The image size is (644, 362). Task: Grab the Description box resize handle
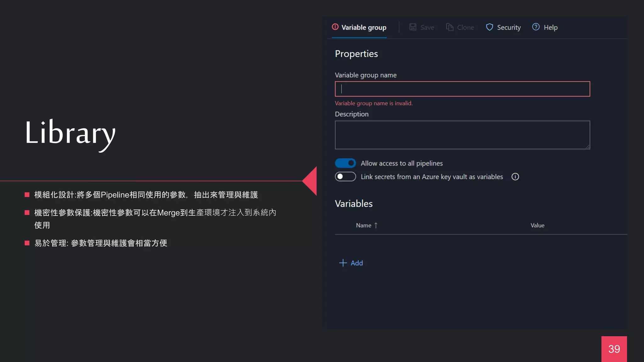(587, 147)
